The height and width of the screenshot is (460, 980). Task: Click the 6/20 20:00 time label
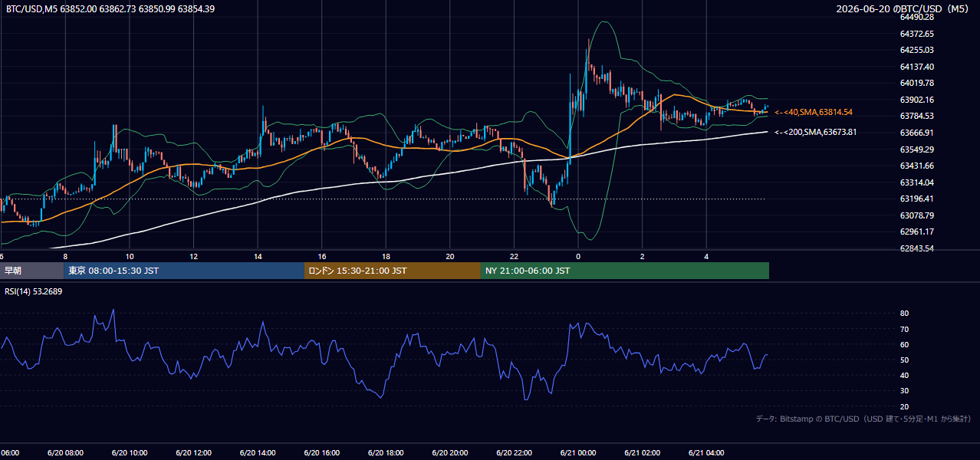pos(449,453)
